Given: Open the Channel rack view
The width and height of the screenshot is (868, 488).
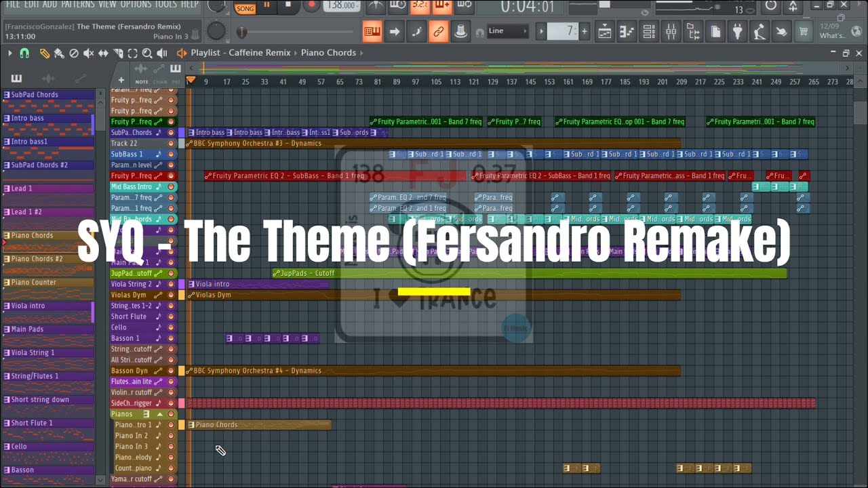Looking at the screenshot, I should point(649,31).
